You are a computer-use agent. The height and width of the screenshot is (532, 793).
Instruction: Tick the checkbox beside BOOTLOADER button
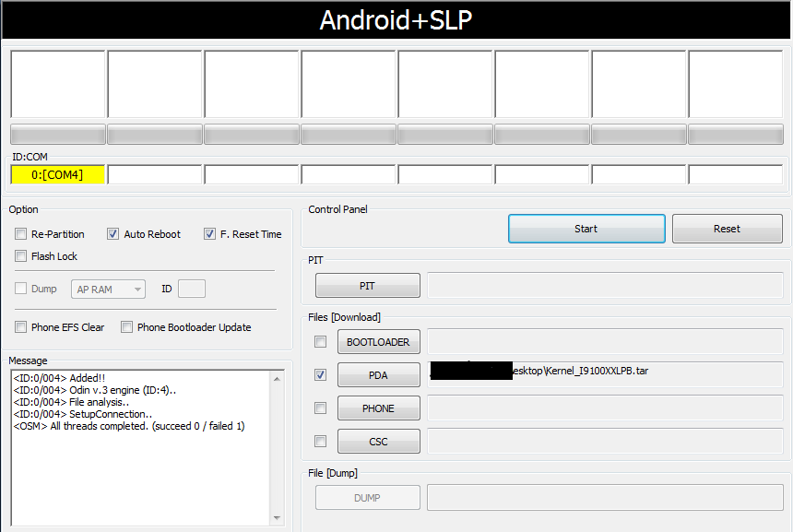[320, 342]
